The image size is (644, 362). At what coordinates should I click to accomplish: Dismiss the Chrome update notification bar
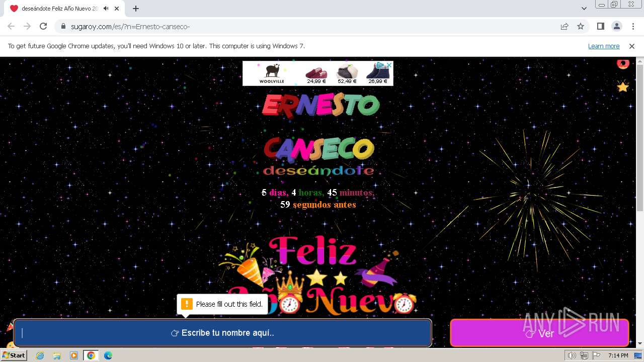tap(632, 46)
